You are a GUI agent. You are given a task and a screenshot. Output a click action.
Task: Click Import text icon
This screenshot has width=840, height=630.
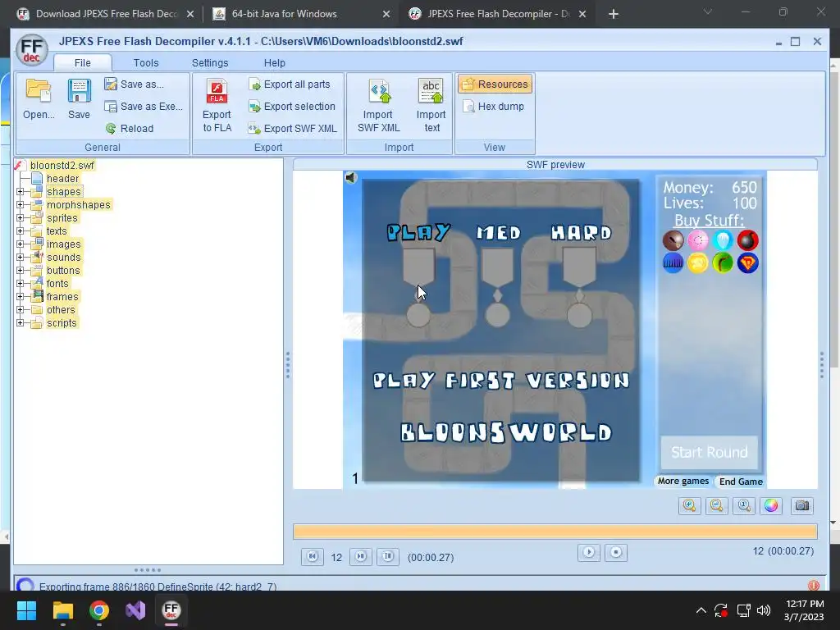[x=431, y=91]
